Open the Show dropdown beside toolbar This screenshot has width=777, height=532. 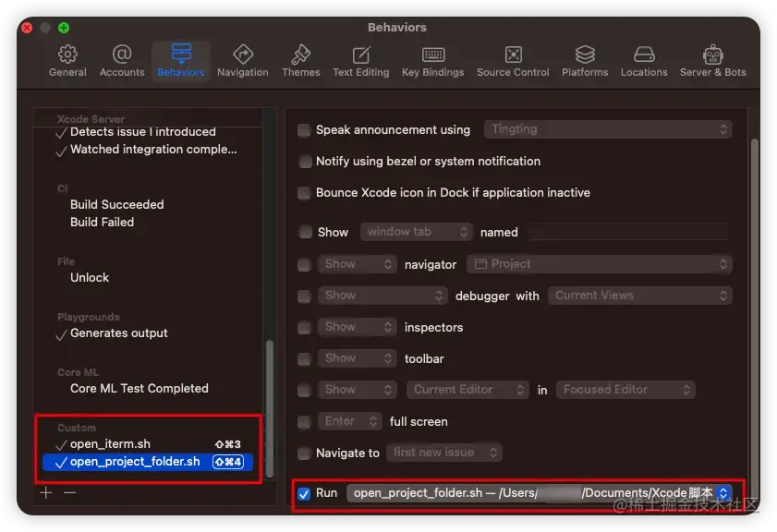coord(357,358)
